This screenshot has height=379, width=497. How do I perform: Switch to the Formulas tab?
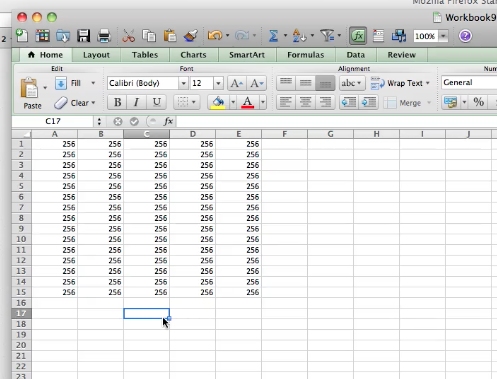[x=305, y=55]
